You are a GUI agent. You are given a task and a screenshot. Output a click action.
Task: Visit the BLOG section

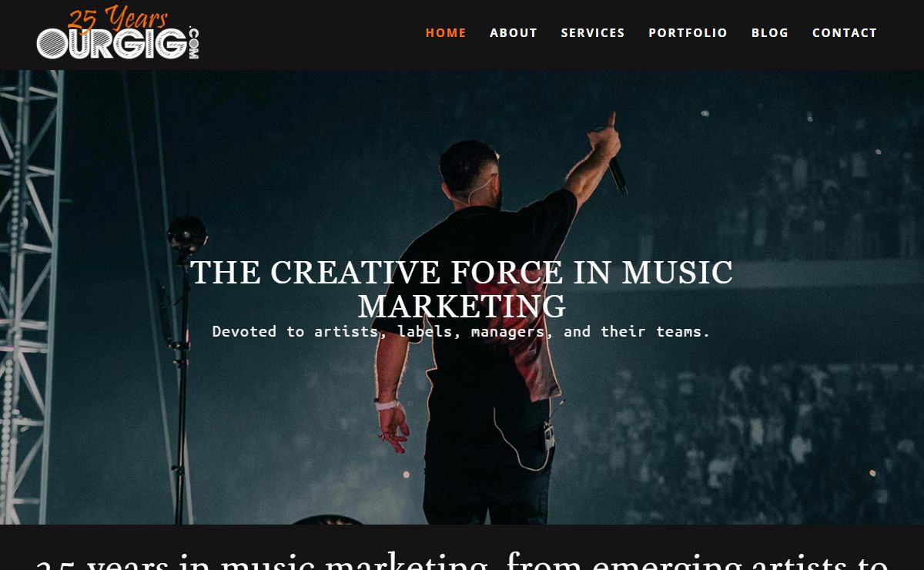[x=770, y=33]
